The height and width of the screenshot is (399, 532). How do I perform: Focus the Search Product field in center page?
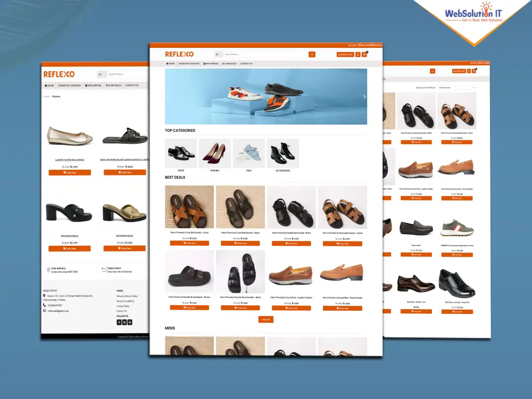(265, 54)
